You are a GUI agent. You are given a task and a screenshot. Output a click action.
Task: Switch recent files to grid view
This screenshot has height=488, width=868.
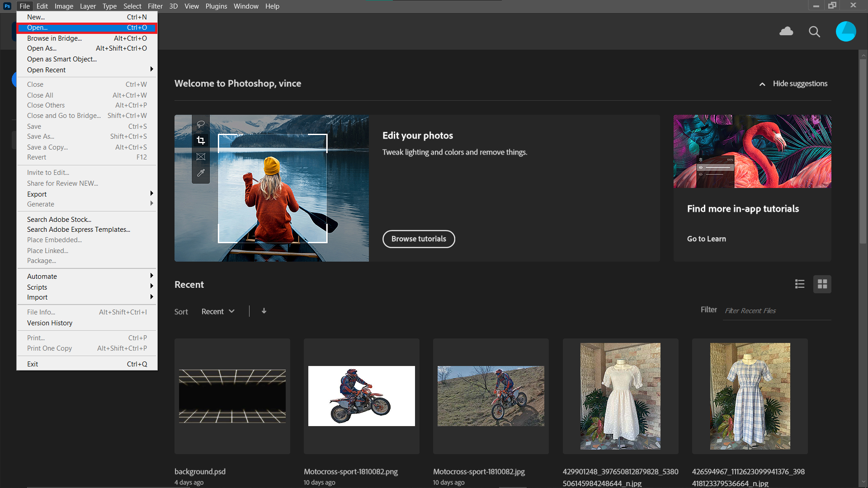(822, 284)
